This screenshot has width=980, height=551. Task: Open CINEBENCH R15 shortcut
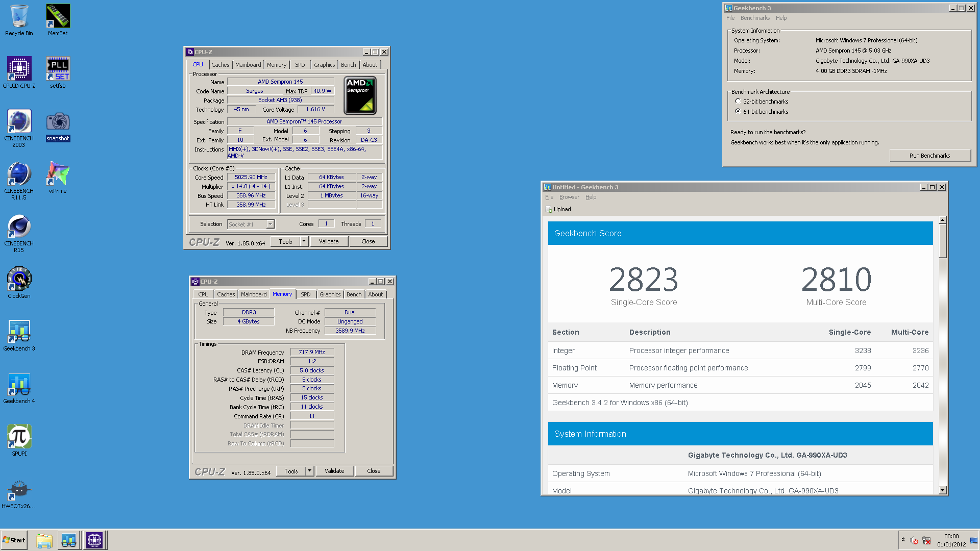pos(19,233)
